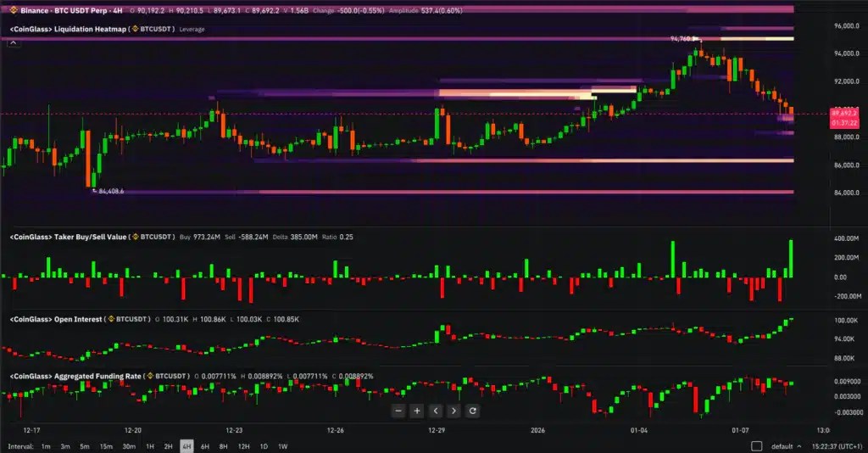
Task: Click the coin icon in Liquidation Heatmap title
Action: [135, 29]
